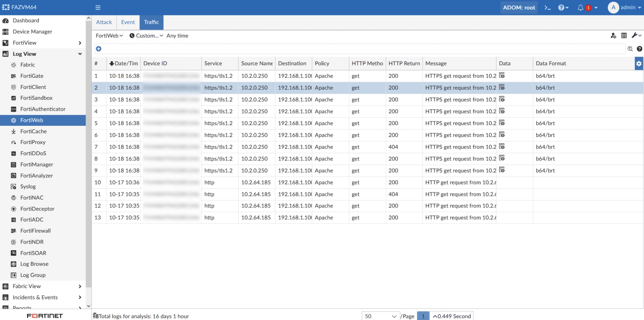Screen dimensions: 644x320
Task: Click the filter bar help icon
Action: pos(639,49)
